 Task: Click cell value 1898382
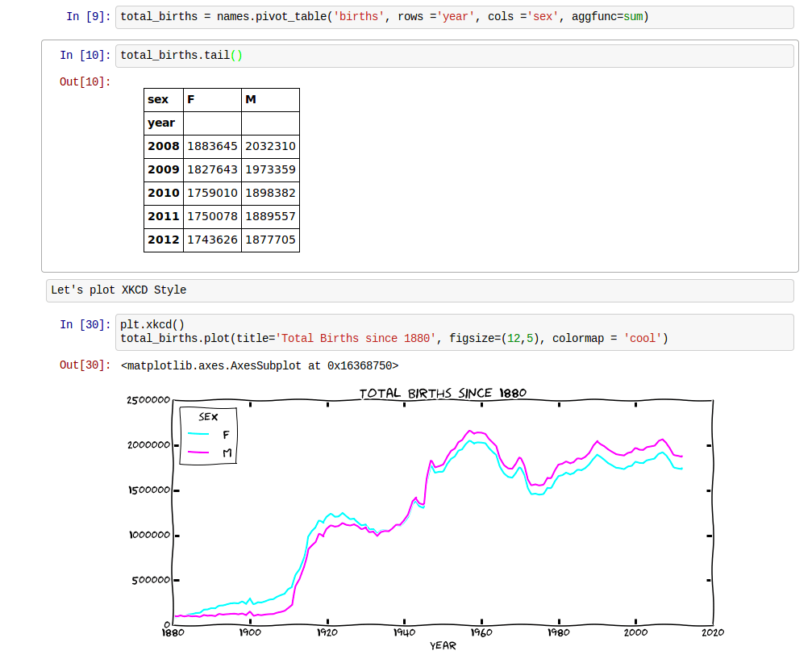coord(270,193)
